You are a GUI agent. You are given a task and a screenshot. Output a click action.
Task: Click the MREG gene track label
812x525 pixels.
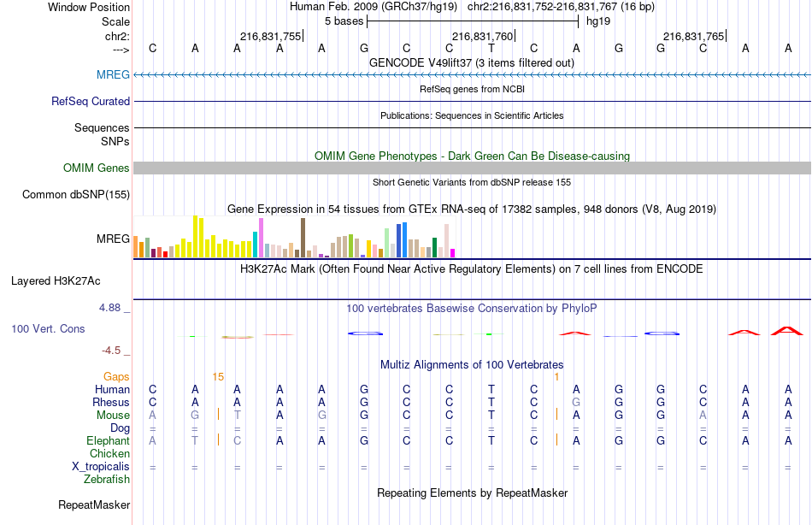pyautogui.click(x=113, y=74)
